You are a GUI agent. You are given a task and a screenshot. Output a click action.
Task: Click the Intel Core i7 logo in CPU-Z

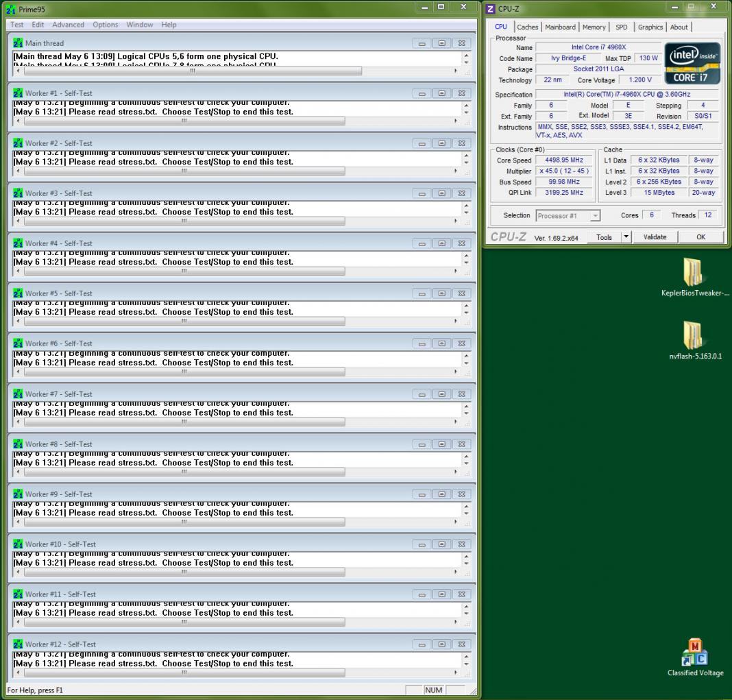pos(692,63)
